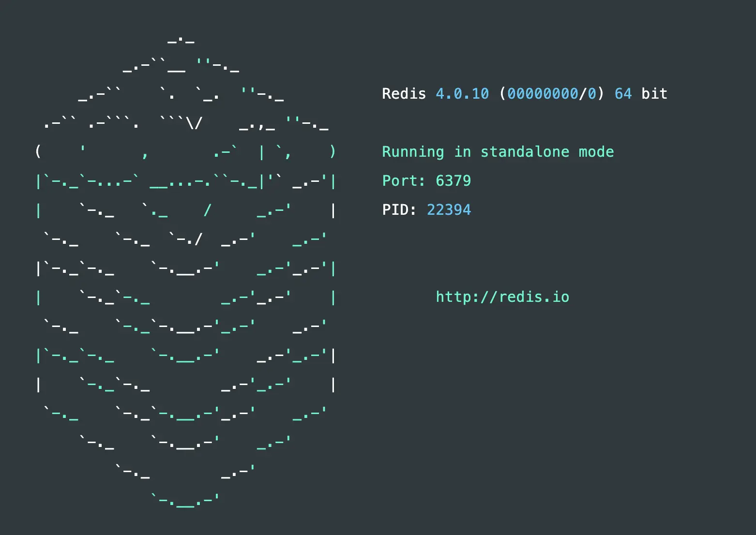
Task: Click the build ID 00000000
Action: (543, 94)
